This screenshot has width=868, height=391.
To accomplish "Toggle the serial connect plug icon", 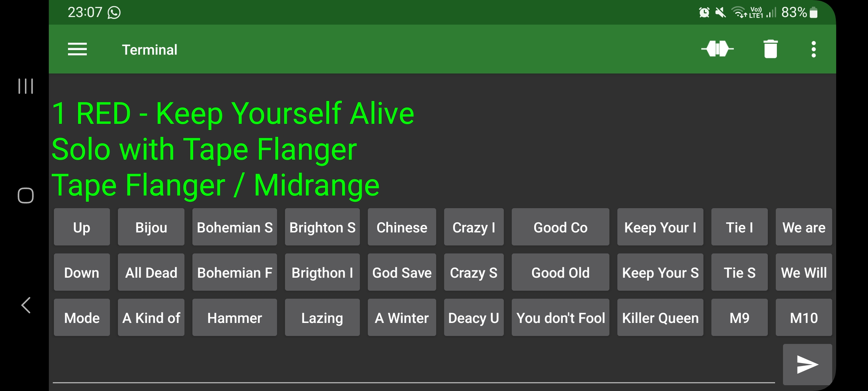I will (717, 49).
